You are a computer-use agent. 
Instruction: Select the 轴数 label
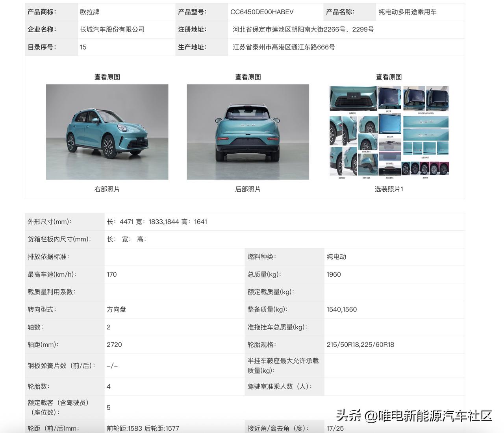[x=35, y=327]
